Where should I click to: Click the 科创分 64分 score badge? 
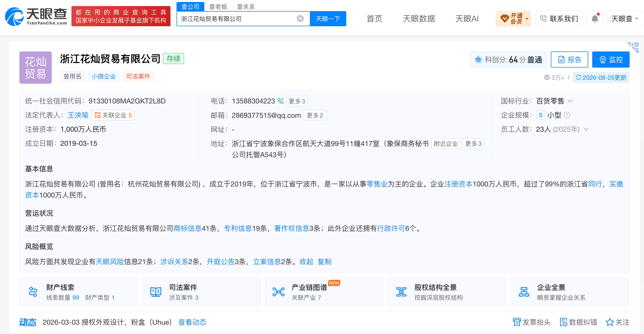click(508, 60)
